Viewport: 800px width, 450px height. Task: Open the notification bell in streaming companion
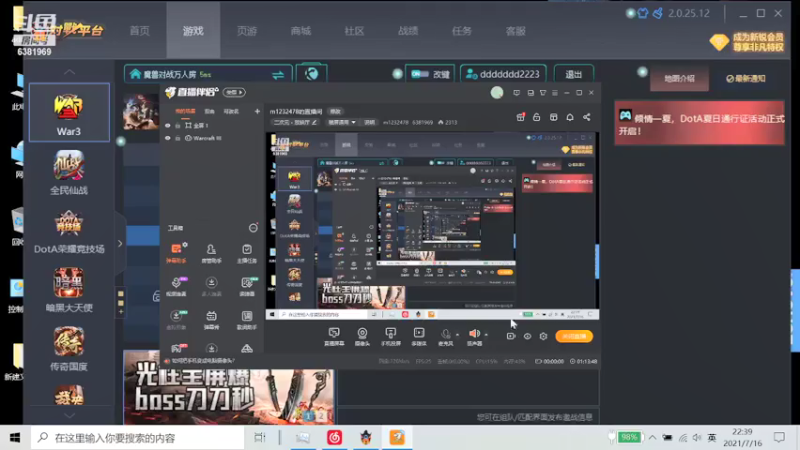click(570, 117)
